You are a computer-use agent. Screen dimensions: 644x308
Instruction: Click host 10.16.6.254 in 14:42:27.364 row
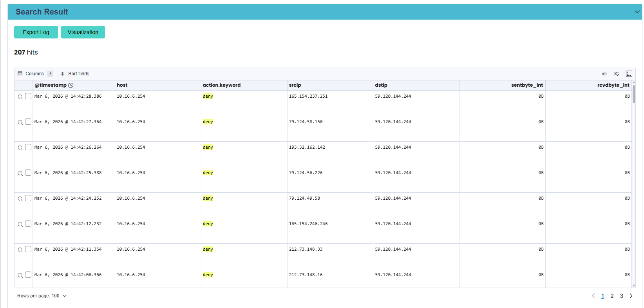pos(131,122)
